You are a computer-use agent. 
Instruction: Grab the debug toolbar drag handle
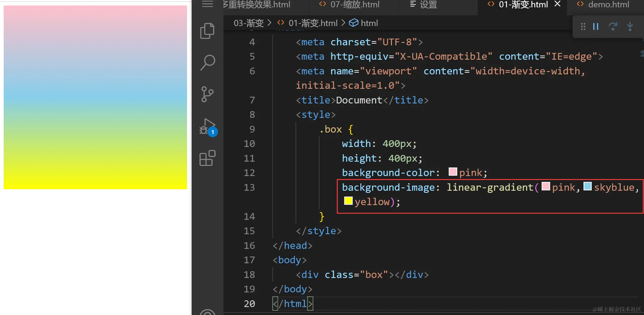pyautogui.click(x=583, y=27)
